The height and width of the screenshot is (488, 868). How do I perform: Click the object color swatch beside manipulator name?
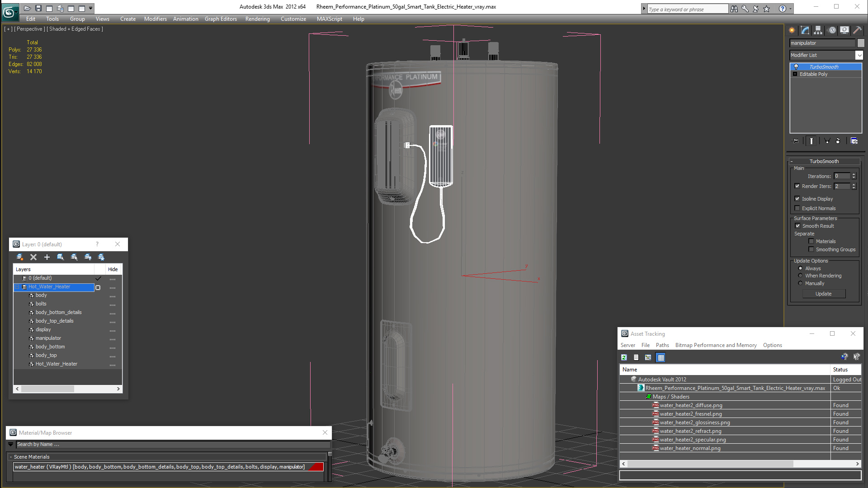tap(861, 43)
